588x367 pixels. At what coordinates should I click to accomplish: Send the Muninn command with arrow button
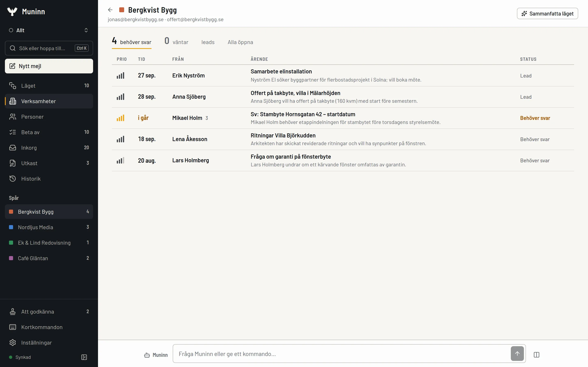tap(517, 354)
